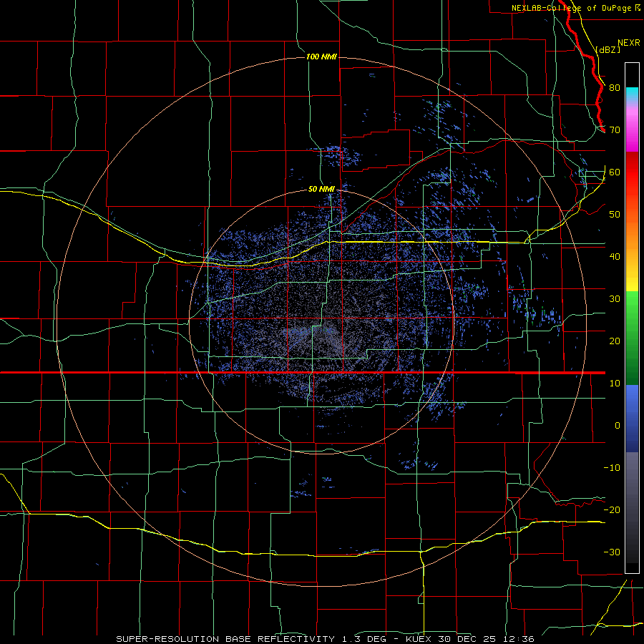Click the blue segment of the color bar
Image resolution: width=644 pixels, height=644 pixels.
(632, 419)
